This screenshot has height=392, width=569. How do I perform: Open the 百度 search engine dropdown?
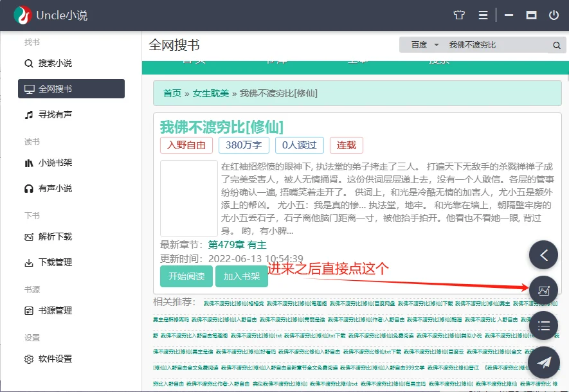(x=422, y=45)
